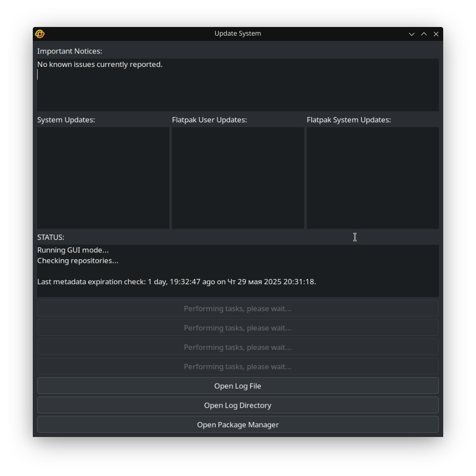Select the Flatpak User Updates list pane
Screen dimensions: 476x476
click(x=238, y=178)
